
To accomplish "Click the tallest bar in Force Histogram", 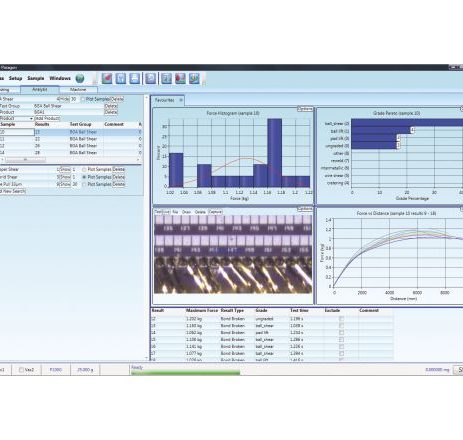I will click(274, 153).
